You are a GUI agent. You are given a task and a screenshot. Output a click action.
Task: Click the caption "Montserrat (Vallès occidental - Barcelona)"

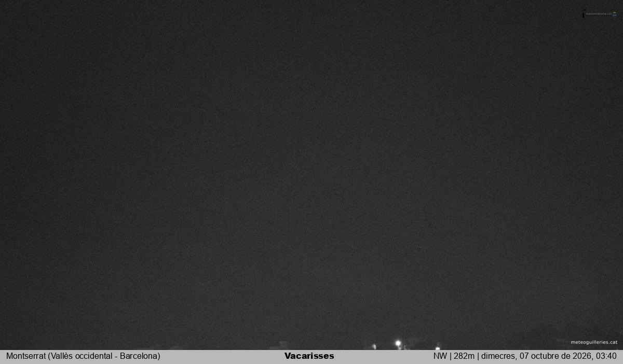(x=83, y=356)
